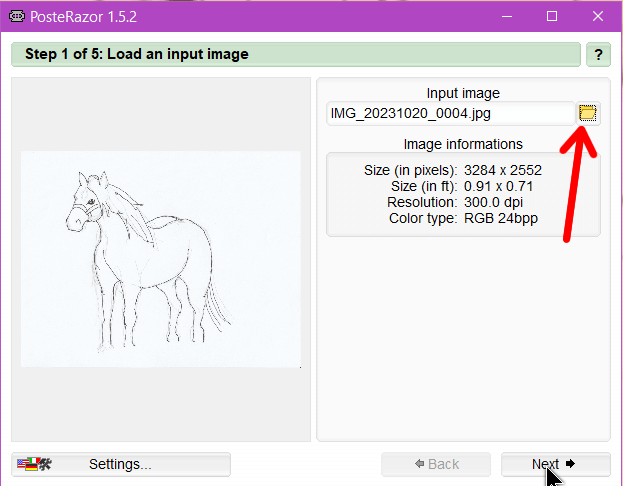Minimize the PosteRazor window
Viewport: 623px width, 486px height.
coord(506,16)
